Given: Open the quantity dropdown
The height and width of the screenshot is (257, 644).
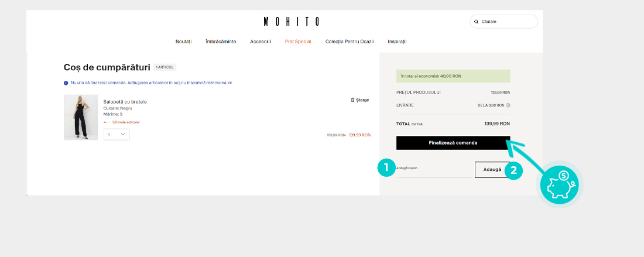Looking at the screenshot, I should click(x=117, y=135).
